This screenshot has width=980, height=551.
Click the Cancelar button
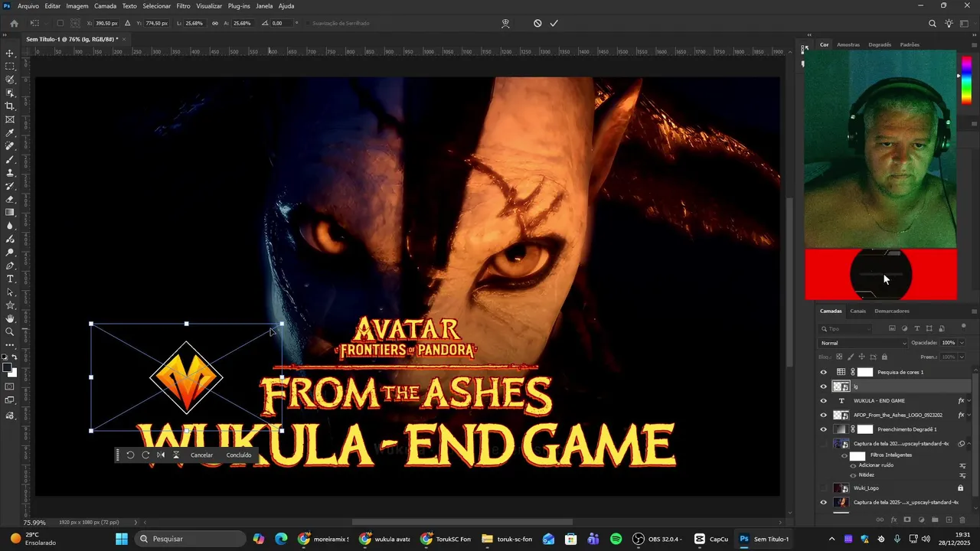pyautogui.click(x=202, y=455)
